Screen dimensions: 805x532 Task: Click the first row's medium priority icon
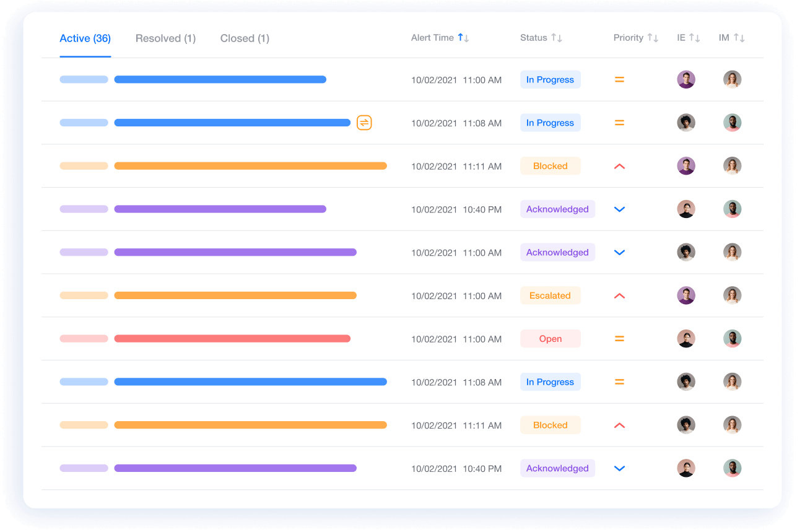point(619,79)
